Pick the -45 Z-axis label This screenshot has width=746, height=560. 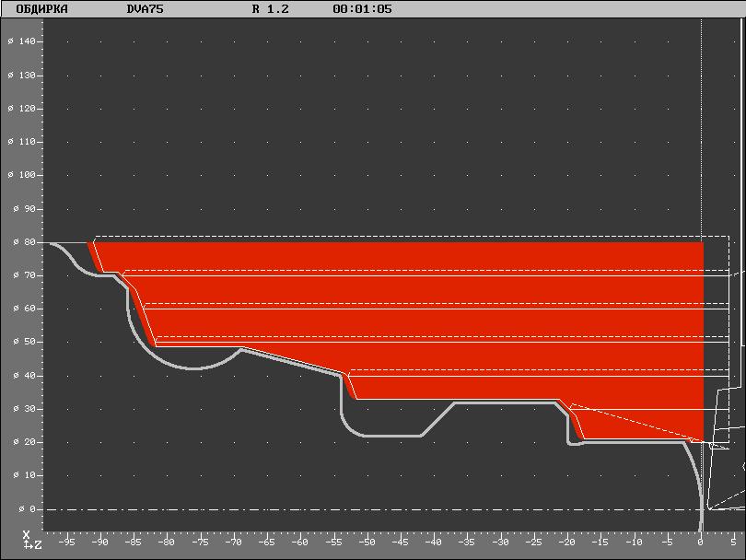(400, 542)
